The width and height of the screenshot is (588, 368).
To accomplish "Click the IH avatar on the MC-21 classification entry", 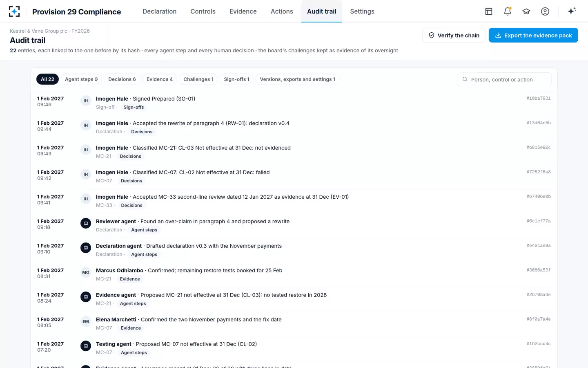I will click(x=86, y=150).
